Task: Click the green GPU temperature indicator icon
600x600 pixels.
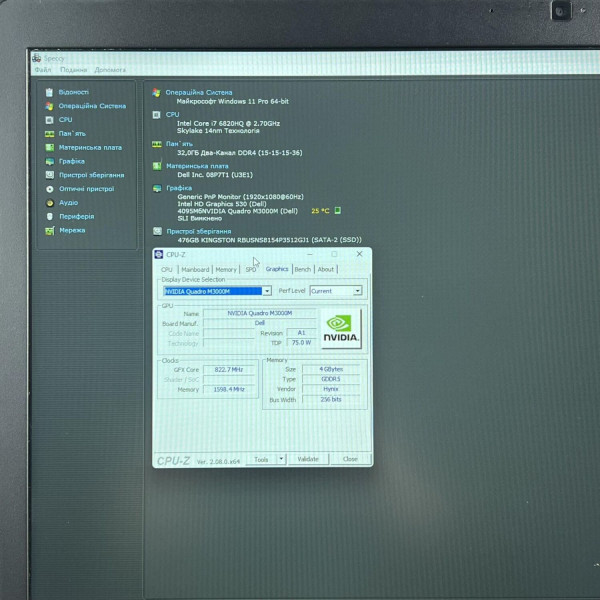Action: tap(338, 210)
